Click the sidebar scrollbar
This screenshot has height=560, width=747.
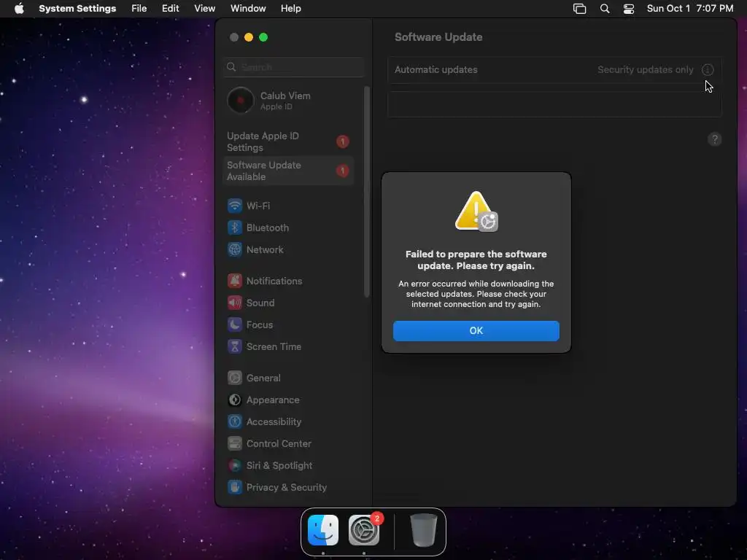click(x=366, y=192)
